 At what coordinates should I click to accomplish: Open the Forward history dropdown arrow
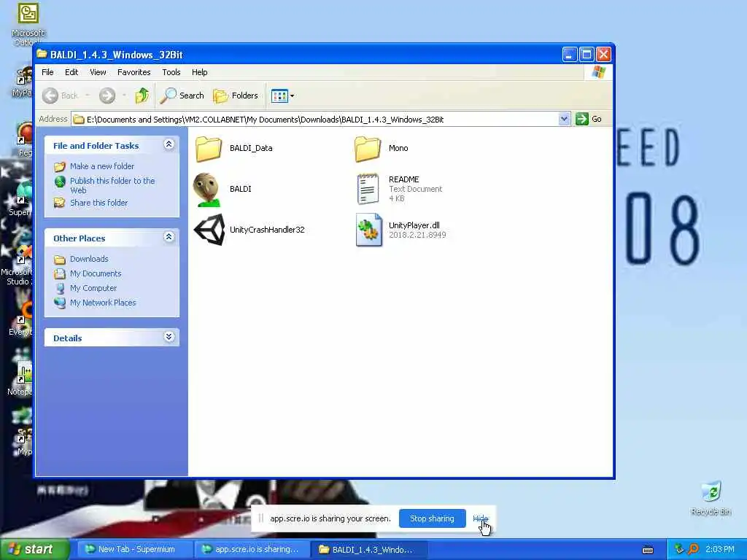tap(124, 96)
